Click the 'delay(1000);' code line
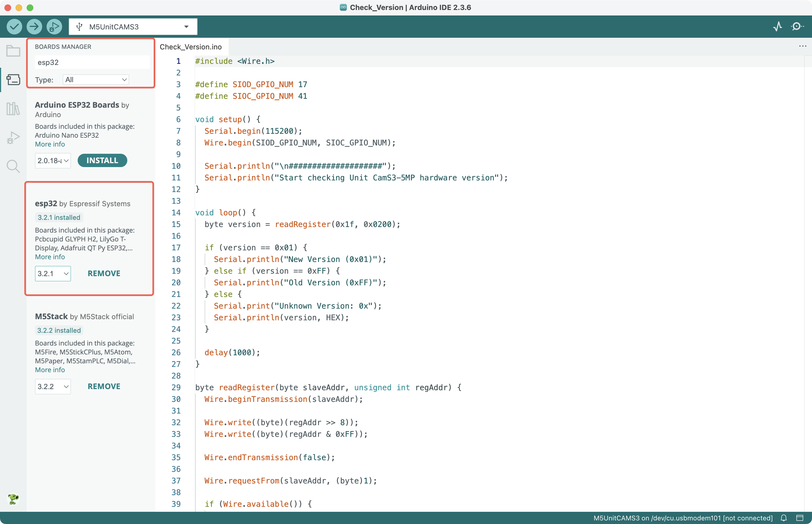The image size is (812, 524). click(x=232, y=352)
